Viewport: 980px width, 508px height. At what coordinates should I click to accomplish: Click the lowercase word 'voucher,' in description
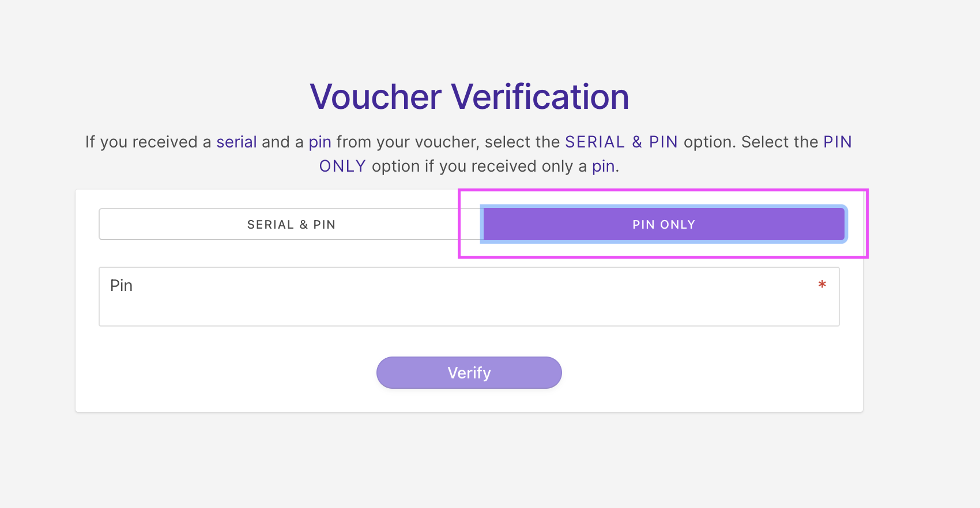pyautogui.click(x=447, y=142)
